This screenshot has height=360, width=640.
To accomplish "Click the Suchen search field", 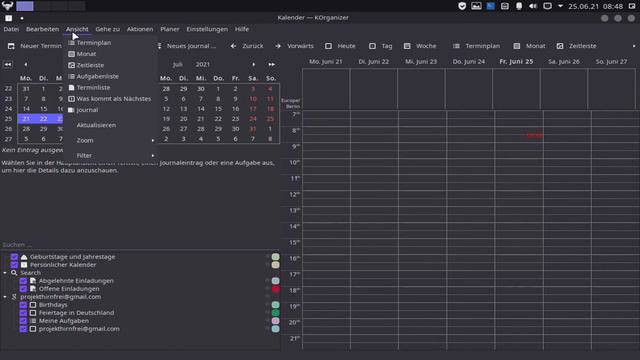I will [x=140, y=245].
